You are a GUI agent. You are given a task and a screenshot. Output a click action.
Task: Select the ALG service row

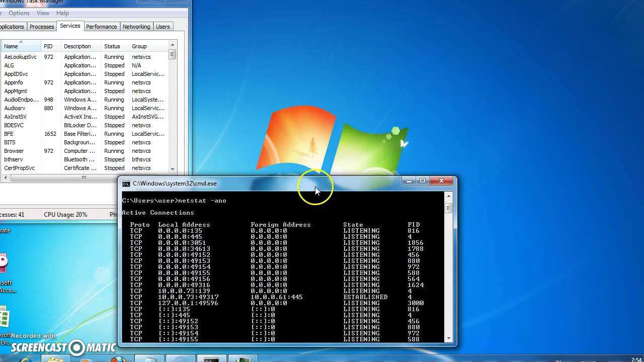(x=85, y=65)
